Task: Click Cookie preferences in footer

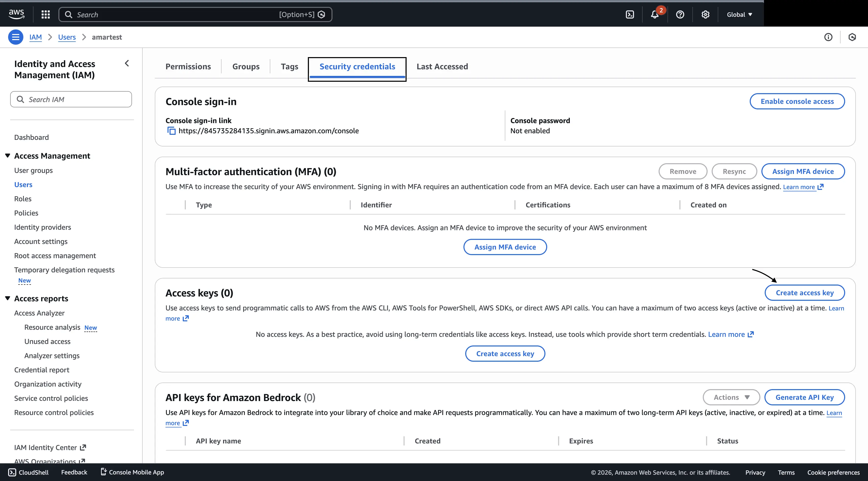Action: coord(833,472)
